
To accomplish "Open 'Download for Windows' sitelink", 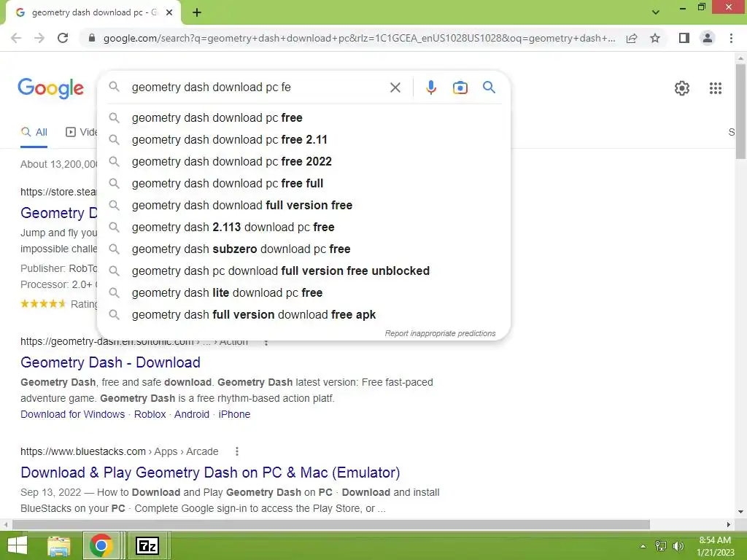I will point(72,414).
